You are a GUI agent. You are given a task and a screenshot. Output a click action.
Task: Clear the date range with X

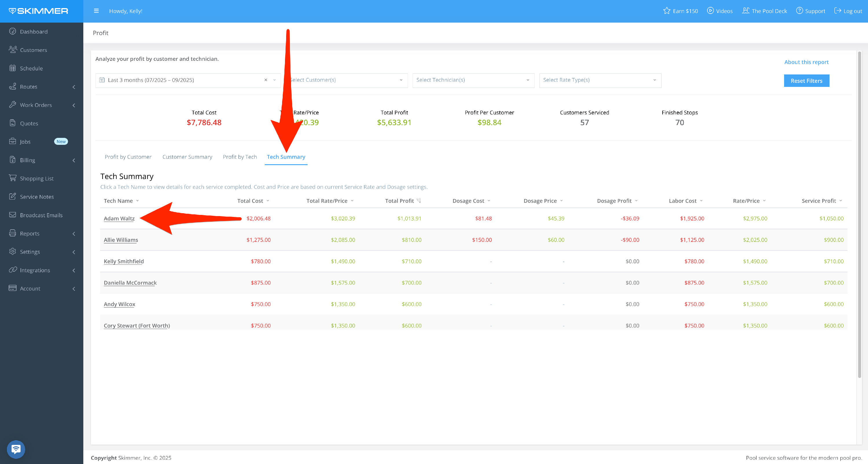pos(266,80)
